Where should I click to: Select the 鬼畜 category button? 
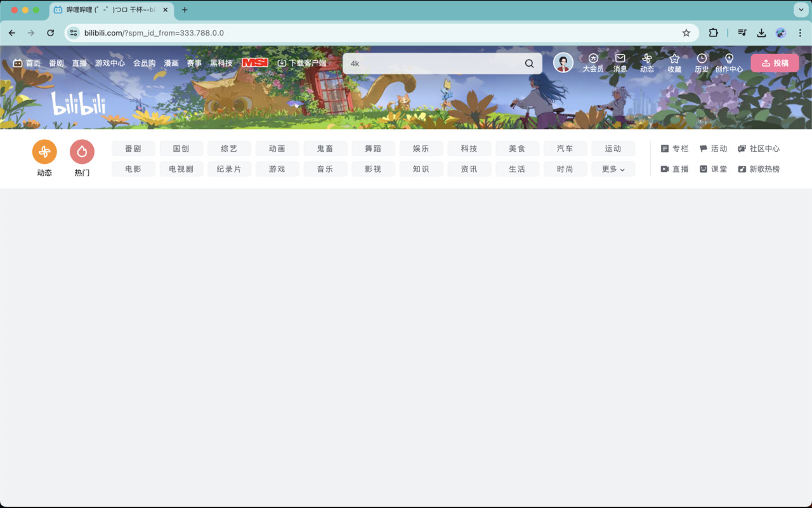[x=325, y=148]
